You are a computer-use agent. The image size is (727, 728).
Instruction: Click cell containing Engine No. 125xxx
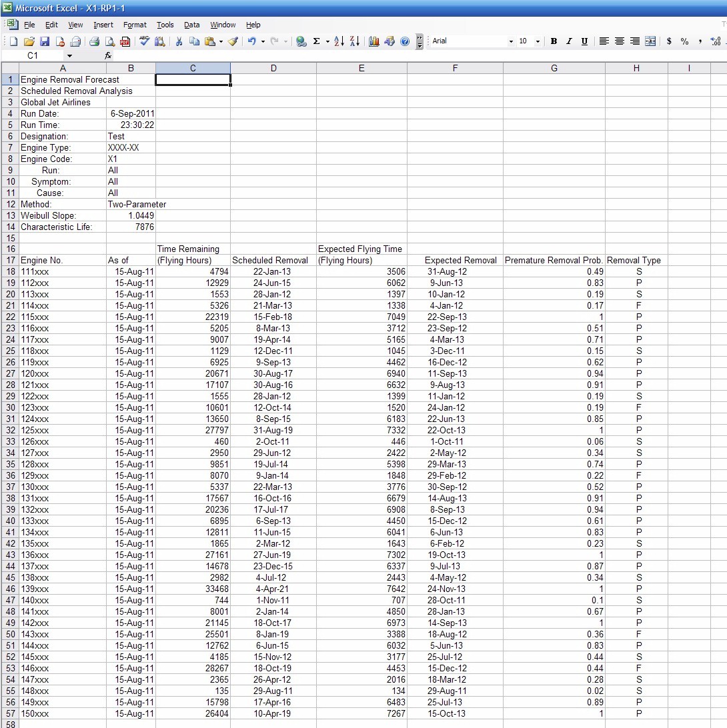click(x=63, y=430)
